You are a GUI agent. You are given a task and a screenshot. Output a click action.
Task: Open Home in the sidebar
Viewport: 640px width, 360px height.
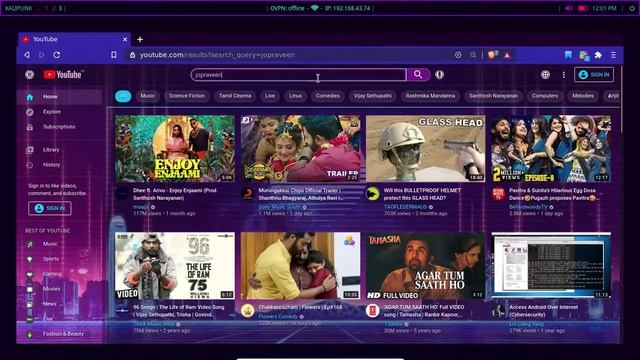point(60,97)
